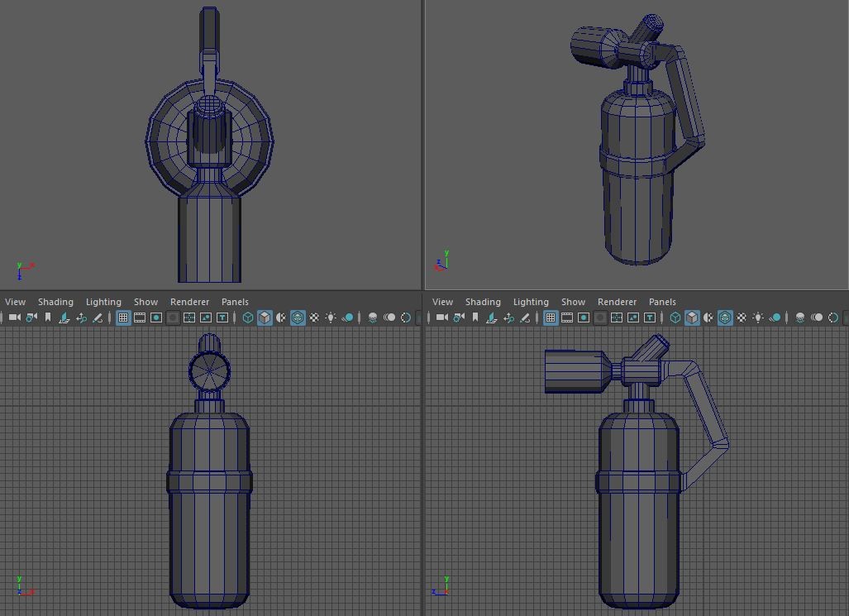Toggle the Field Chart icon in the side view toolbar
849x616 pixels.
pyautogui.click(x=616, y=318)
